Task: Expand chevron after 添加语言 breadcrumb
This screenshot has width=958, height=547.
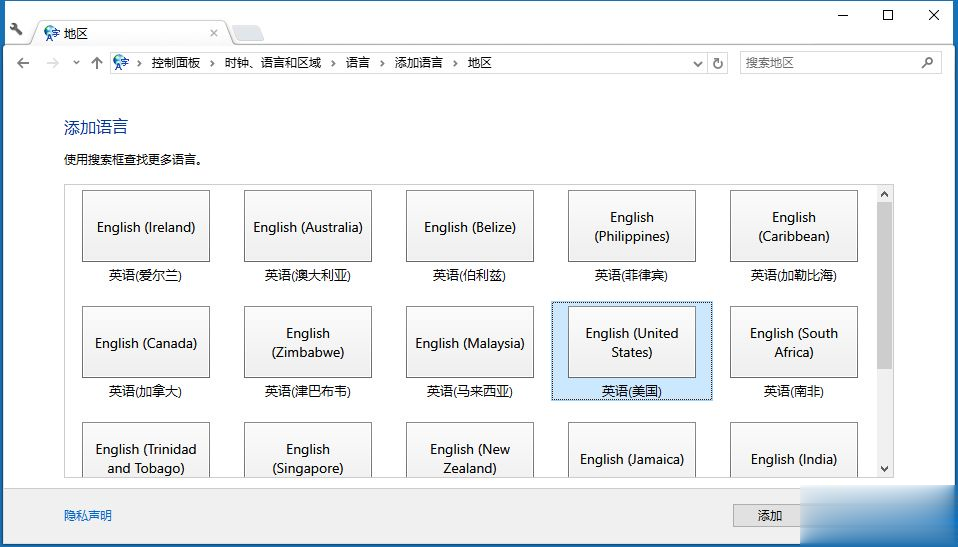Action: tap(455, 64)
